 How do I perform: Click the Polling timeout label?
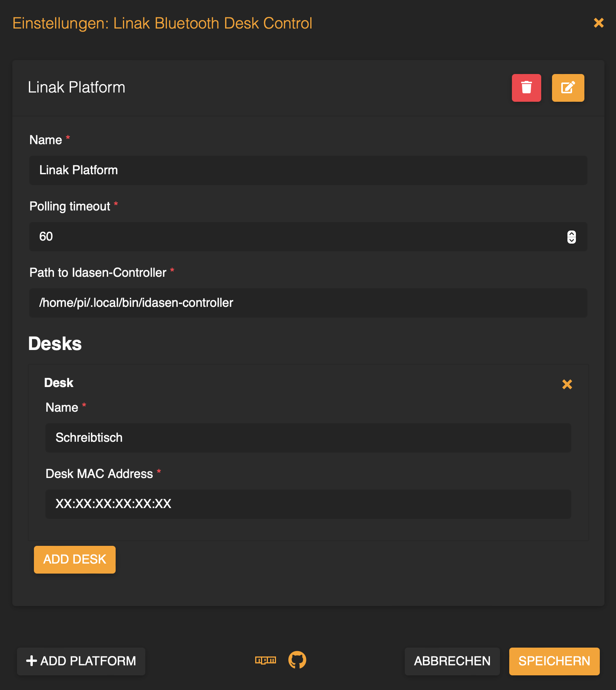(x=70, y=206)
